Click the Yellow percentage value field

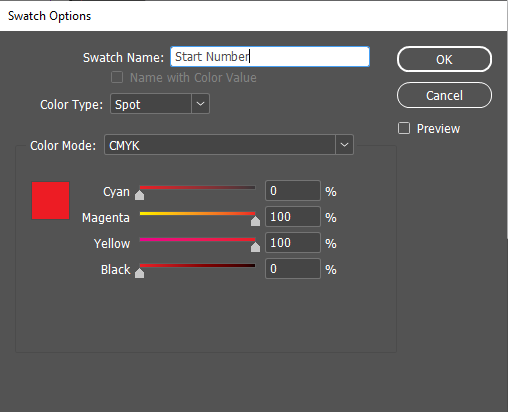[x=293, y=243]
